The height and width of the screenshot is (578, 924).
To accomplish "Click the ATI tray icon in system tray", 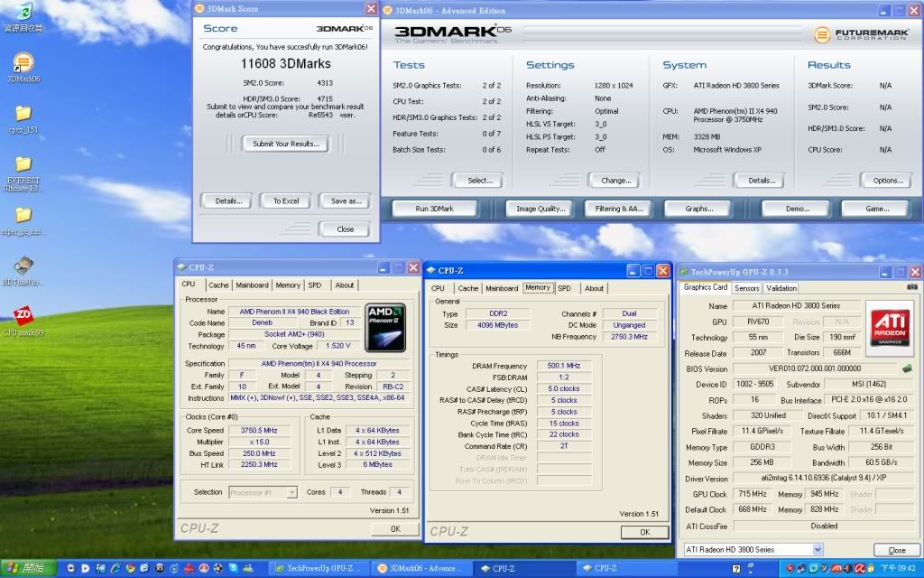I will click(836, 569).
